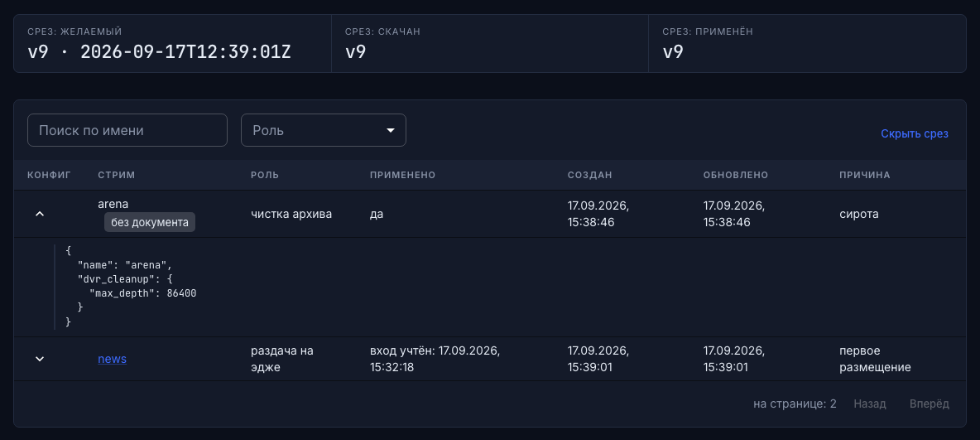Click the РОЛЬ column header

point(264,175)
